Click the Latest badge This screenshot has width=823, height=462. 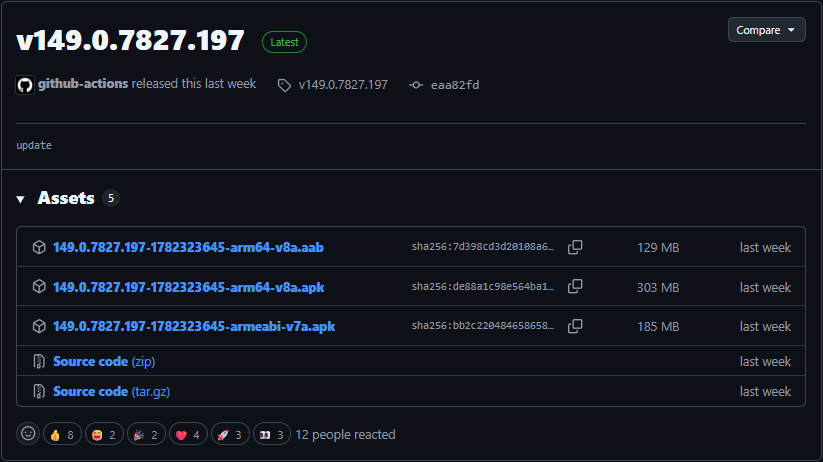284,42
